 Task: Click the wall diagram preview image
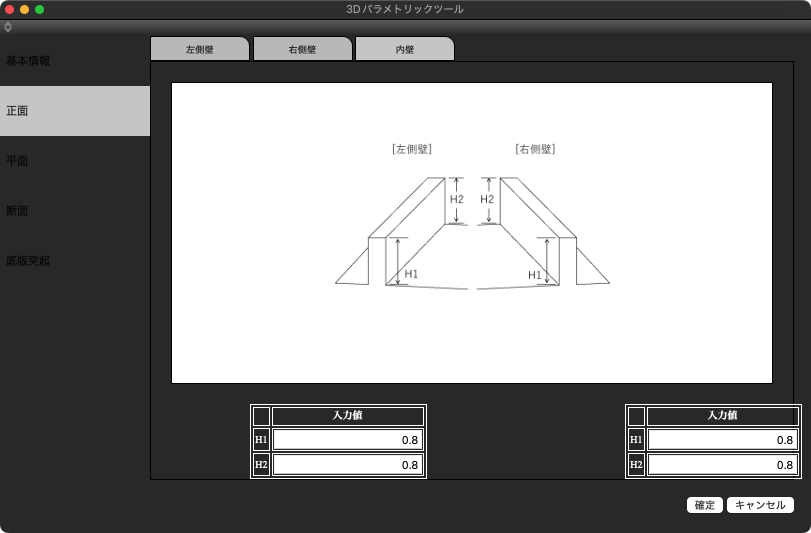472,233
